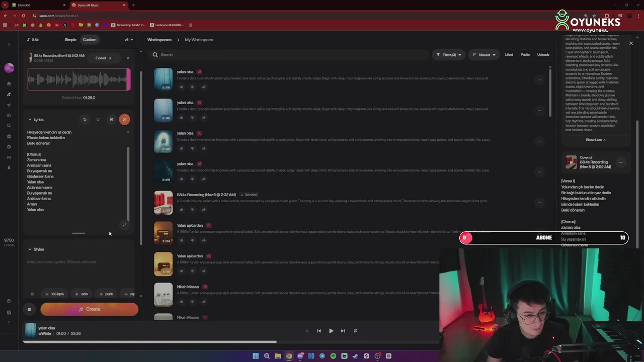Open the Search sidebar icon

(x=9, y=126)
